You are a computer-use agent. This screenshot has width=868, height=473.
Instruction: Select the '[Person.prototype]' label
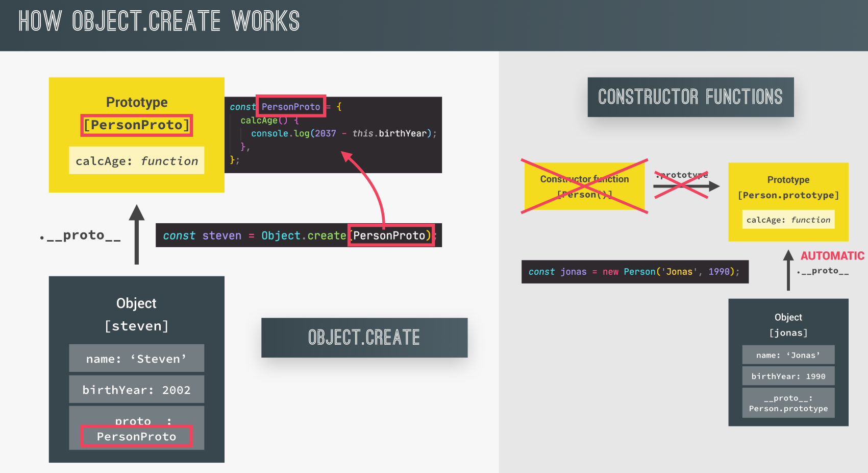(x=788, y=195)
